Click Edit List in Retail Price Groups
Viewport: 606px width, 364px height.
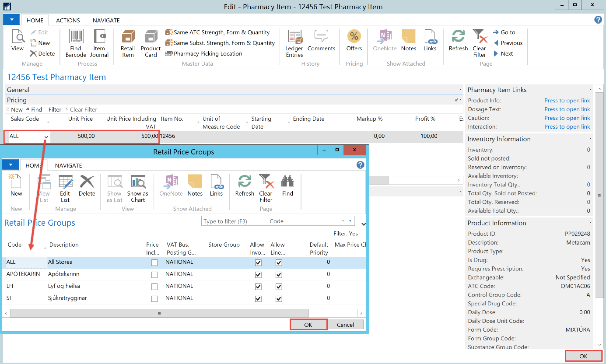click(x=65, y=188)
